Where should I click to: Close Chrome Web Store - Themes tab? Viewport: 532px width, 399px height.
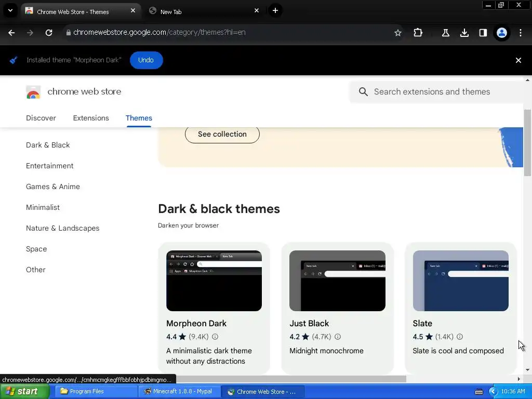(133, 10)
